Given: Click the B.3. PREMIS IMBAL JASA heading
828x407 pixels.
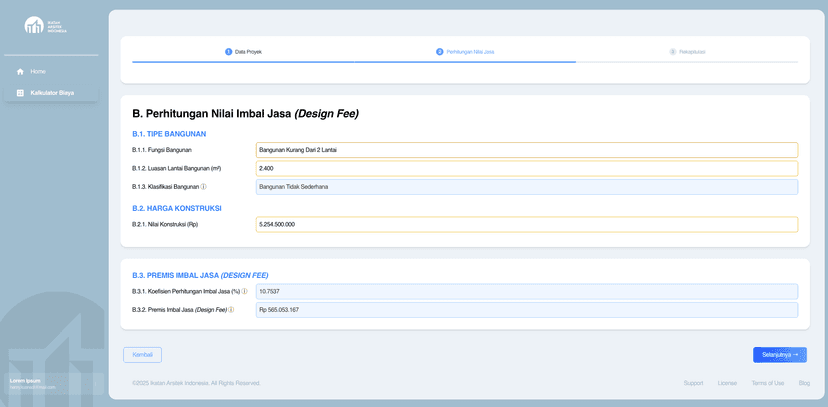Looking at the screenshot, I should point(200,276).
